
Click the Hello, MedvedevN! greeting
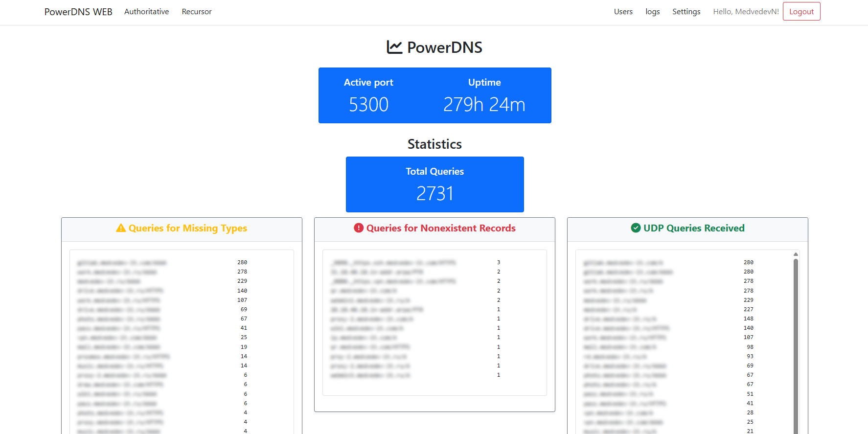[x=746, y=12]
